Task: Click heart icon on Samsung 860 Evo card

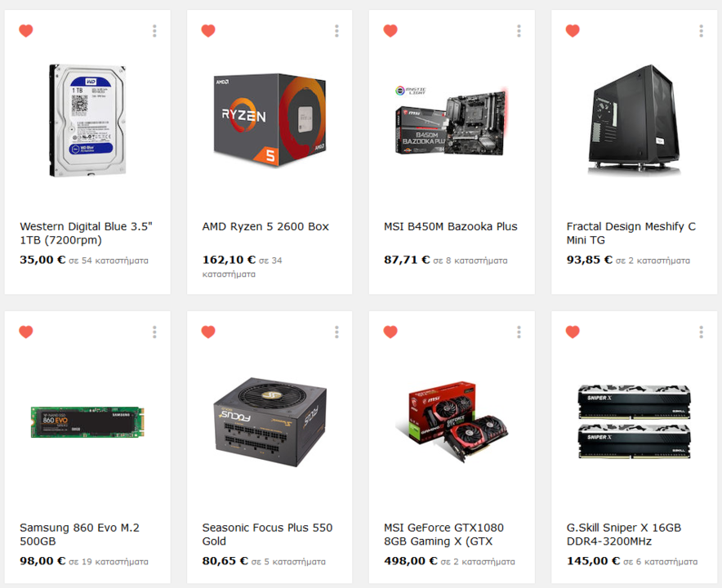Action: point(26,332)
